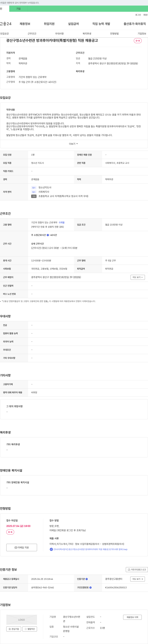Click the job posting title heading
Image resolution: width=148 pixels, height=644 pixels.
[52, 41]
